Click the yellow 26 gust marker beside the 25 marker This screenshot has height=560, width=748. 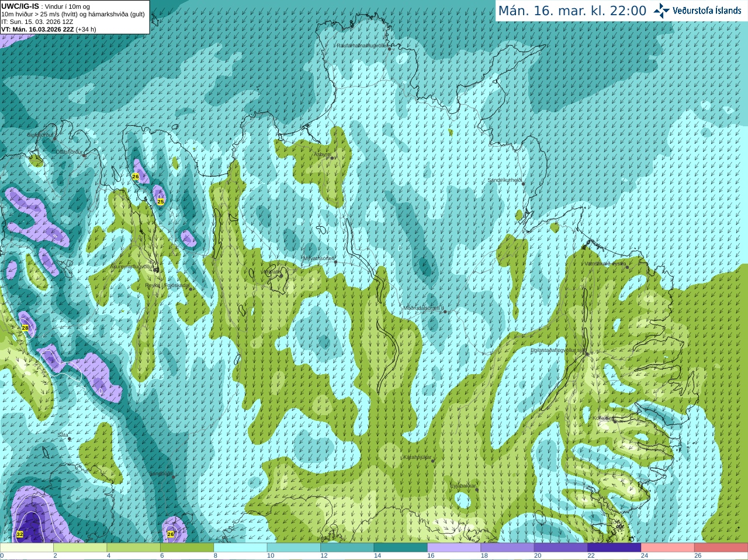[x=136, y=177]
